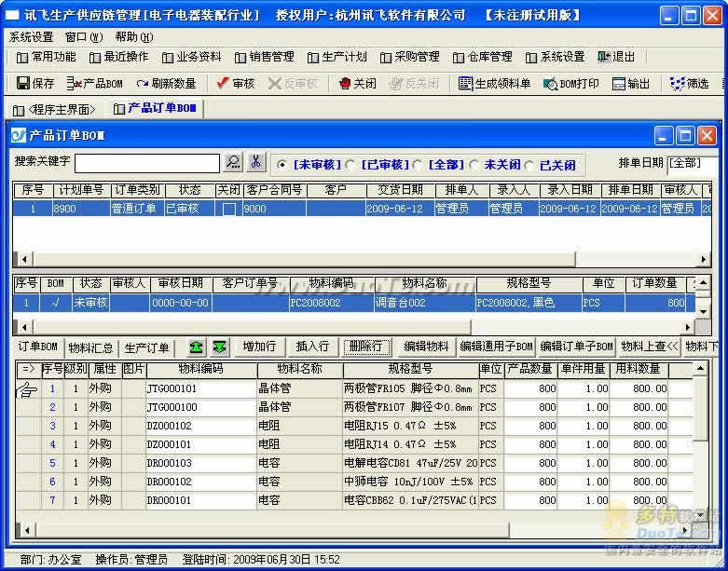Open BOM打印 print preview icon
The width and height of the screenshot is (728, 571).
coord(550,84)
